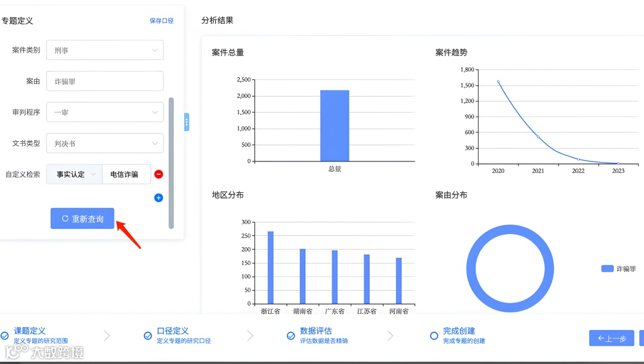
Task: Click the 2021 data point on trend line
Action: coord(538,136)
